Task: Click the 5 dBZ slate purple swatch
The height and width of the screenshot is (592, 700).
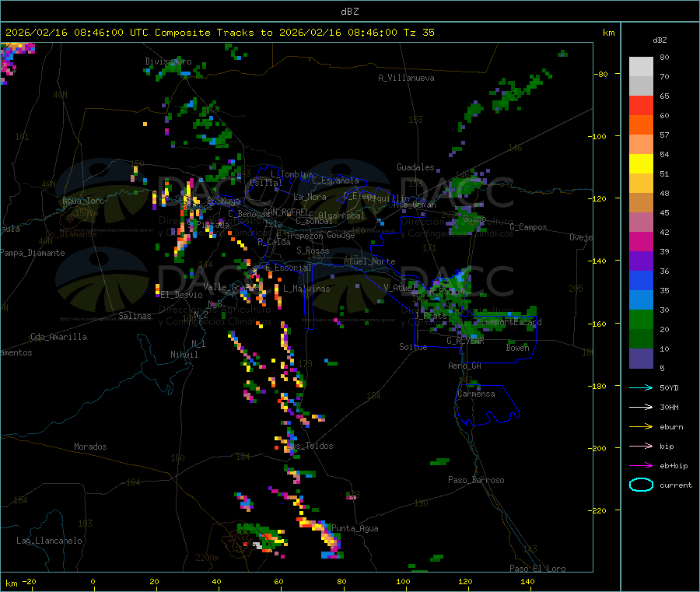Action: 641,359
